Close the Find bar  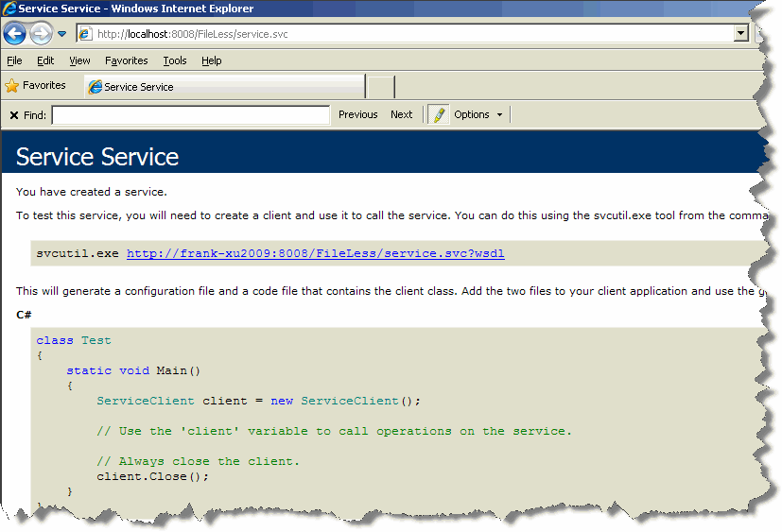[x=14, y=115]
